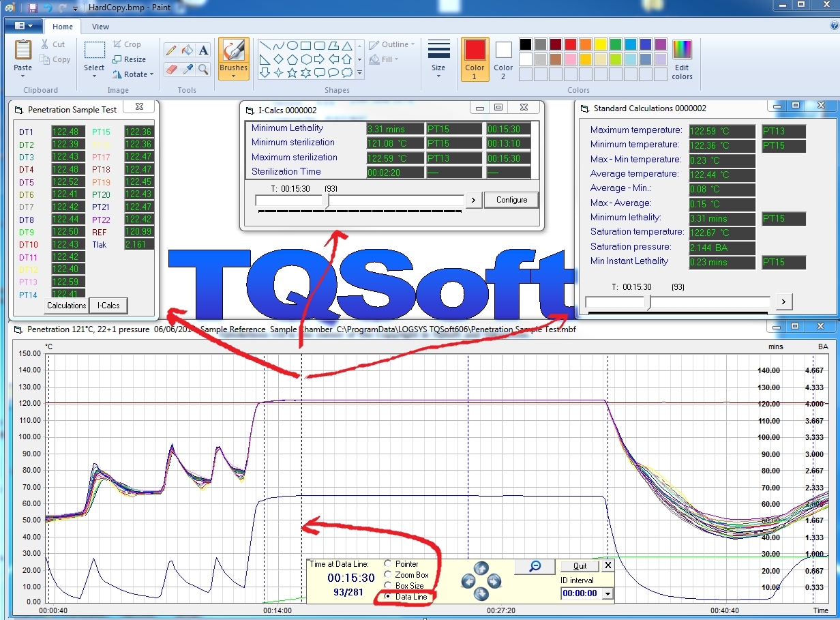Select the Pencil tool in Paint
The width and height of the screenshot is (840, 620).
[170, 50]
